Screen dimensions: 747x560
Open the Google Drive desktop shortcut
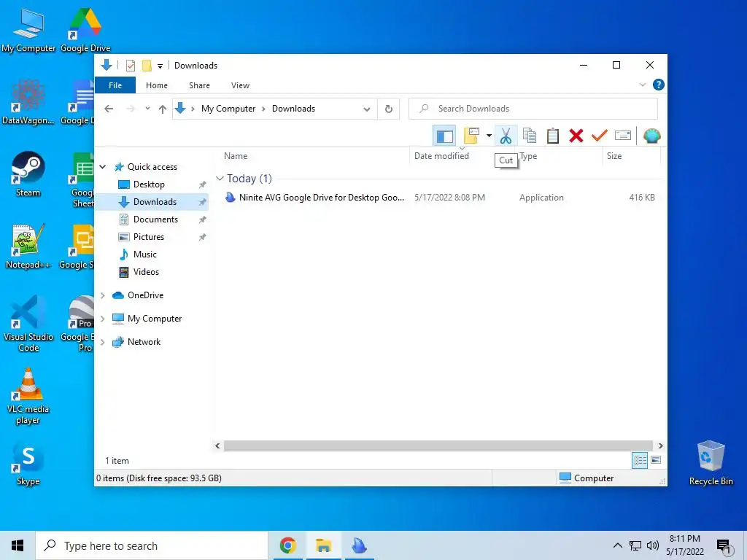(85, 29)
